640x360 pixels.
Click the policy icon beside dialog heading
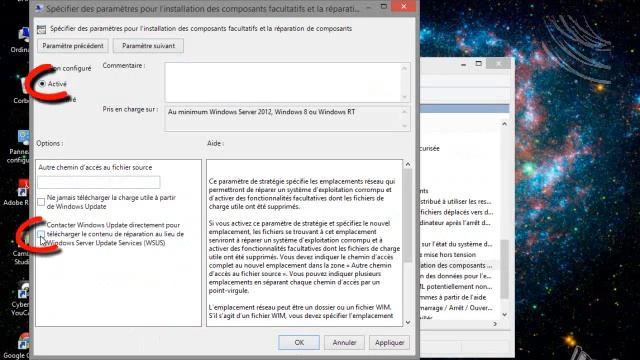click(41, 29)
